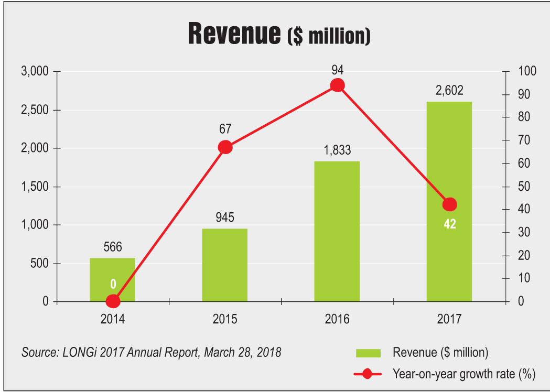Image resolution: width=550 pixels, height=392 pixels.
Task: Click the peak growth point labeled 94
Action: tap(337, 85)
